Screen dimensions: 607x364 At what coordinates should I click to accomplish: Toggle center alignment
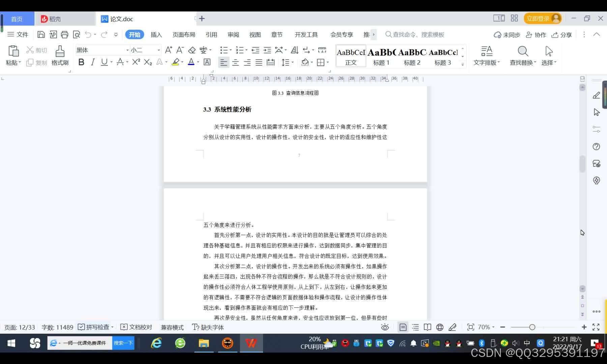235,62
